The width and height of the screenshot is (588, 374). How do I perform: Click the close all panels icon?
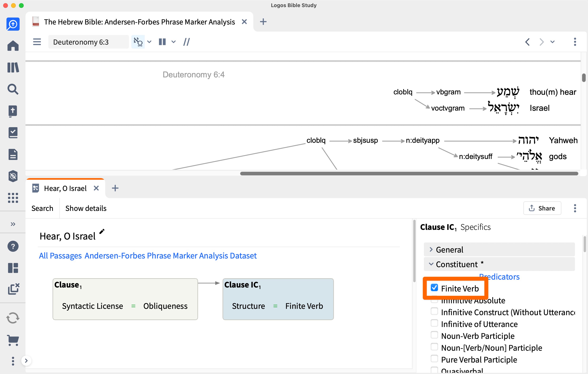click(x=13, y=289)
